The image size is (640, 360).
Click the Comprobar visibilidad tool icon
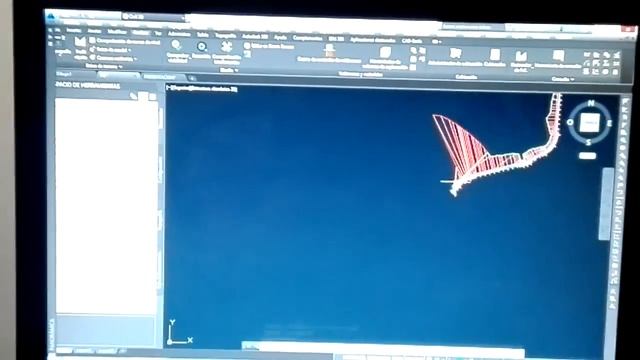tap(177, 45)
